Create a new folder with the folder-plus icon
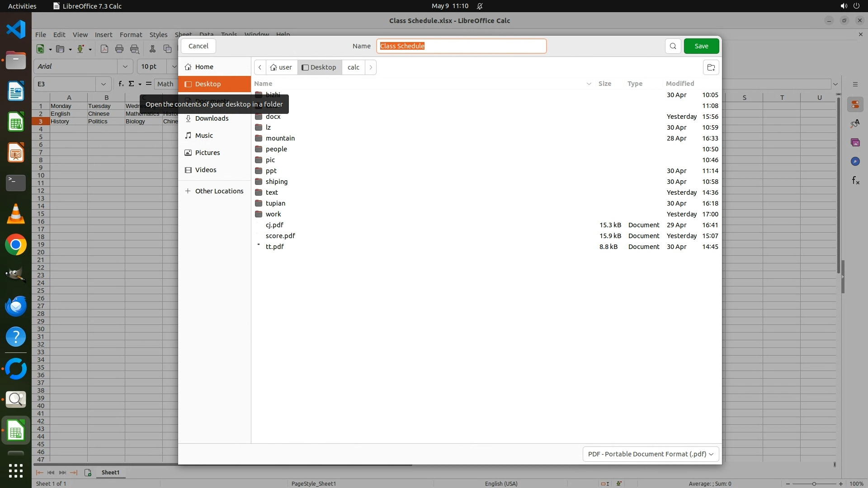868x488 pixels. (711, 68)
